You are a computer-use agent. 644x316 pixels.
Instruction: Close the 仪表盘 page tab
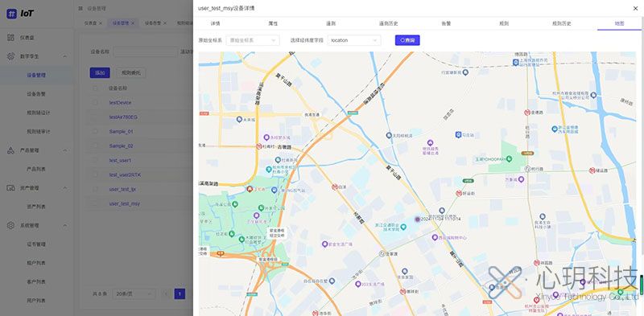[101, 23]
